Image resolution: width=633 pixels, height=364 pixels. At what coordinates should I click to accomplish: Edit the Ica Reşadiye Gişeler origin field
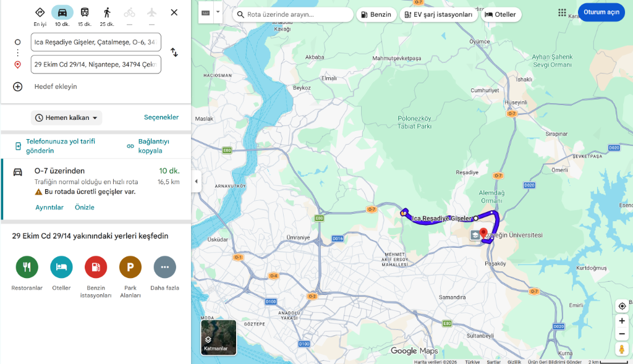coord(96,42)
